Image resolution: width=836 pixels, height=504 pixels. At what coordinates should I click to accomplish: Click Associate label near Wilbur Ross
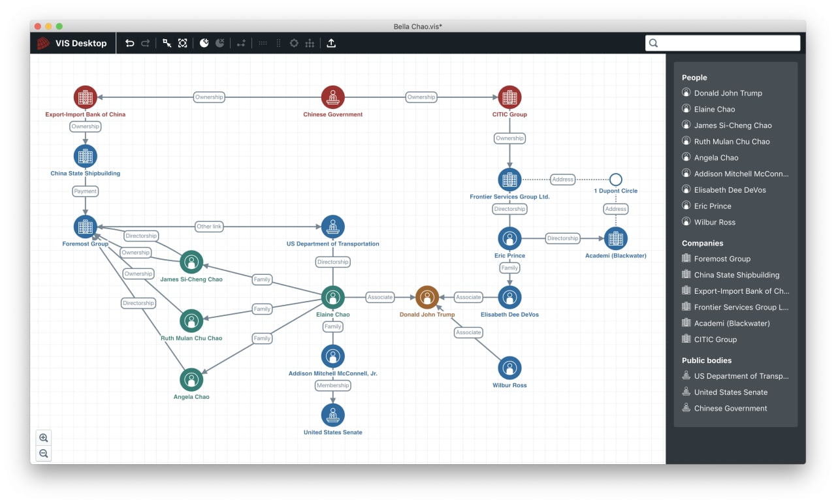[x=468, y=332]
